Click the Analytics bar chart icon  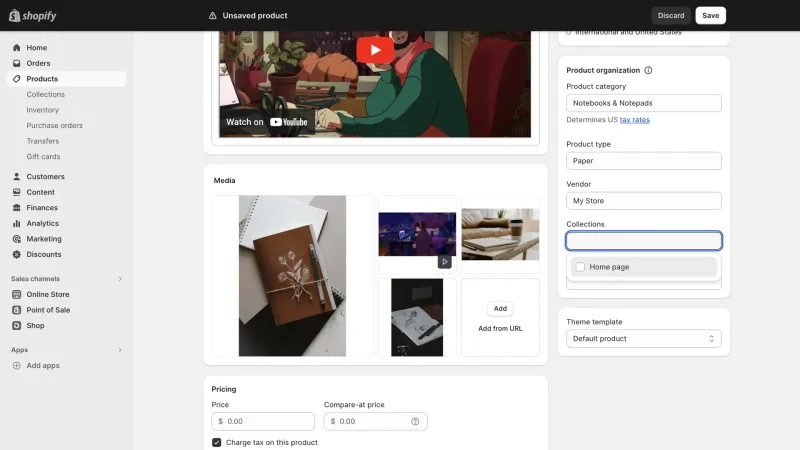click(x=16, y=223)
